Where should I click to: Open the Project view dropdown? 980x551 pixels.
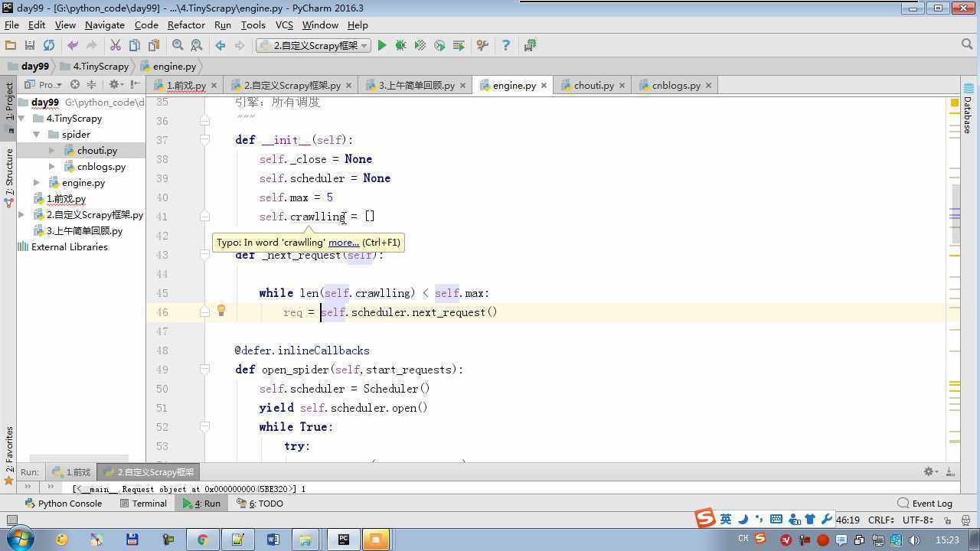[44, 85]
